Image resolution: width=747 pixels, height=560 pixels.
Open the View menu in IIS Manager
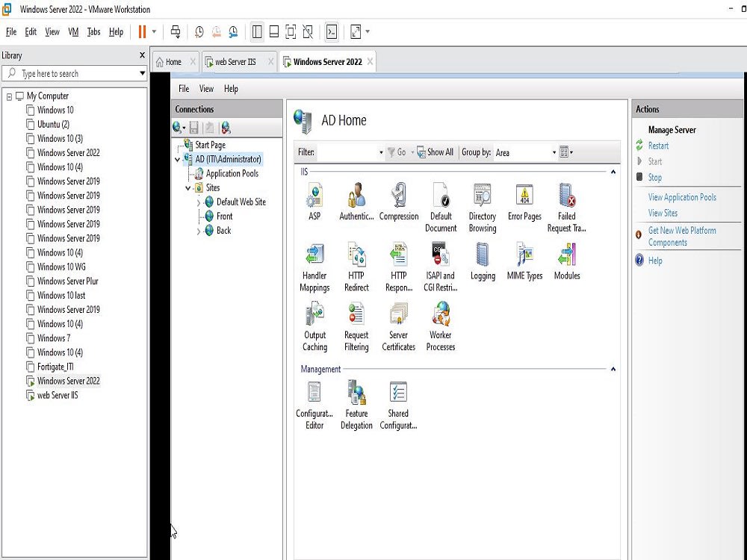click(206, 88)
